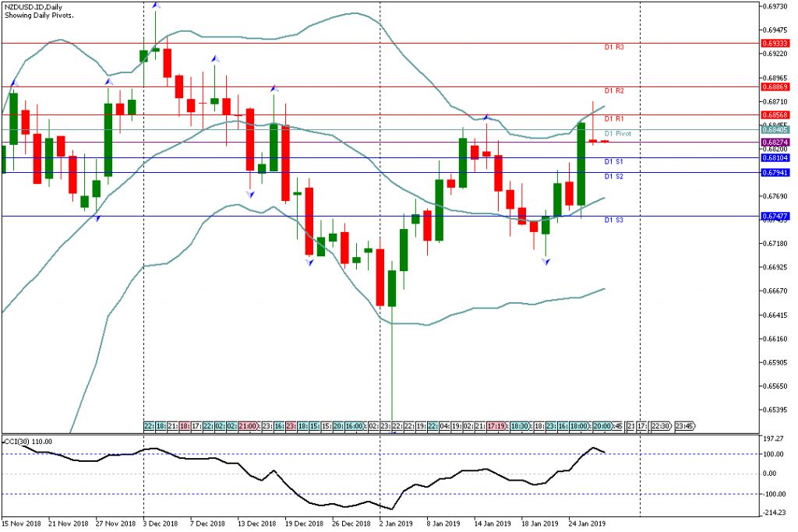Click the blue S3 price tag 0.67477
Screen dimensions: 798x532
[775, 217]
